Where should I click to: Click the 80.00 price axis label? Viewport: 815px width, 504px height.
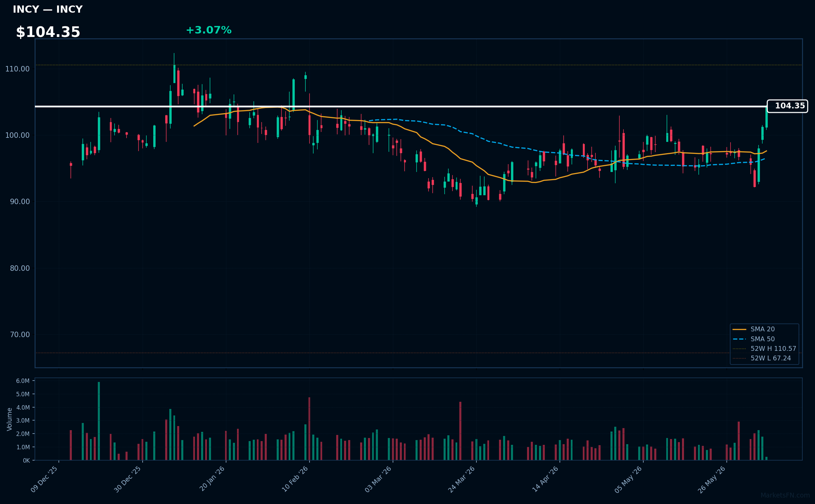pyautogui.click(x=20, y=268)
